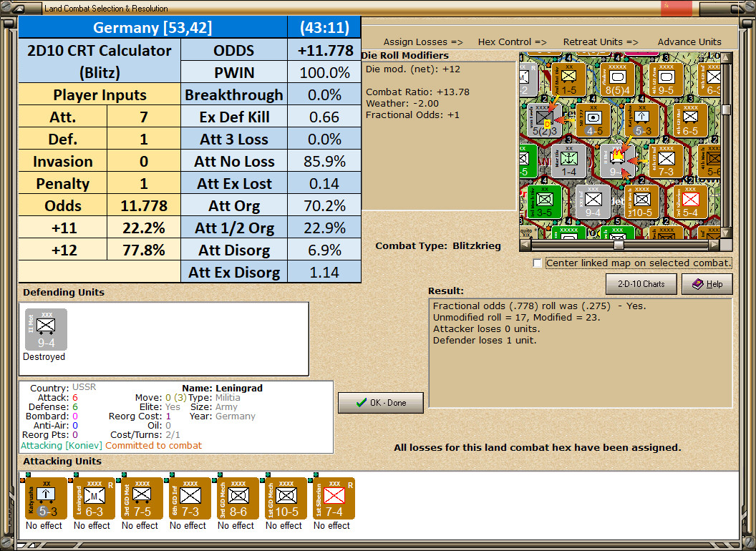Image resolution: width=756 pixels, height=551 pixels.
Task: Click the 10-5 GD Mech counter on map
Action: [642, 202]
